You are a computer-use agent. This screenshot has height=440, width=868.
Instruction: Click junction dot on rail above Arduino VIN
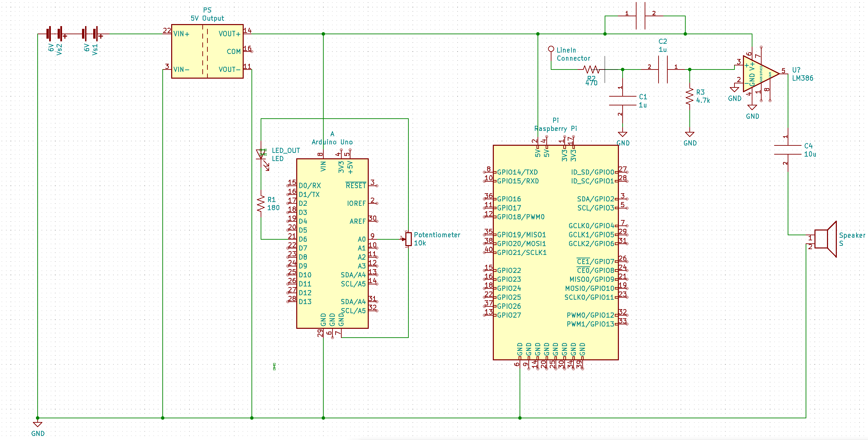323,34
